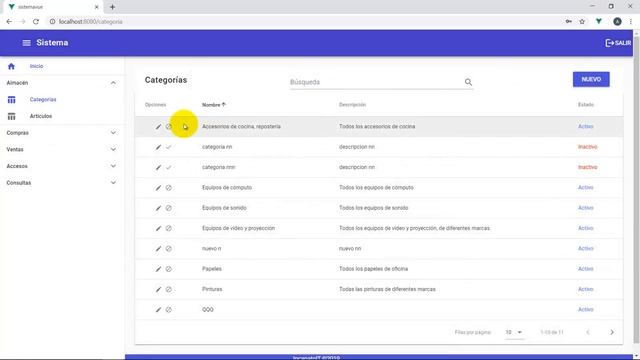Reload the browser page
The width and height of the screenshot is (640, 360).
coord(36,22)
